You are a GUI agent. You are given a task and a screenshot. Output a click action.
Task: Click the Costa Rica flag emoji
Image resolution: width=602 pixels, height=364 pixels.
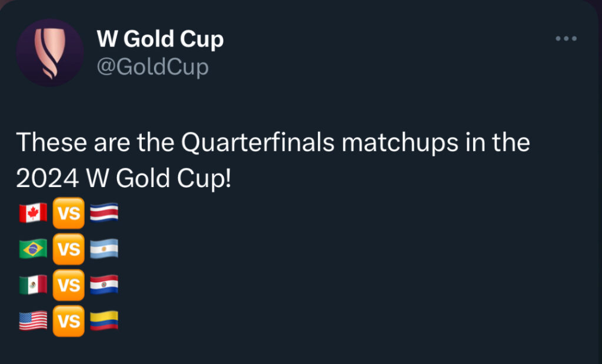tap(104, 213)
